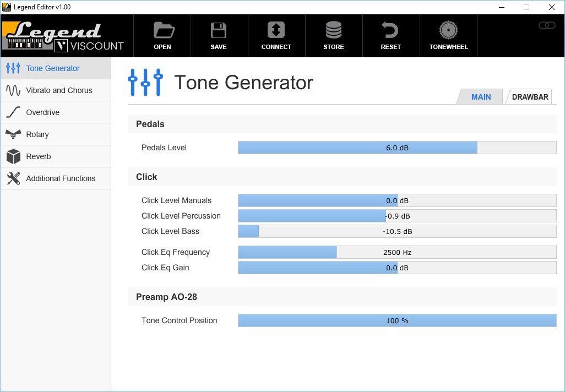
Task: Switch to the MAIN tab
Action: coord(481,97)
